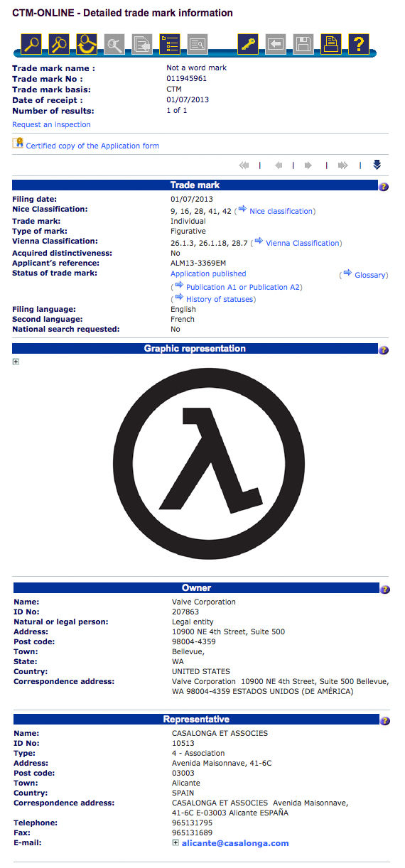The image size is (405, 868).
Task: Go to first result double-left arrow
Action: point(244,166)
